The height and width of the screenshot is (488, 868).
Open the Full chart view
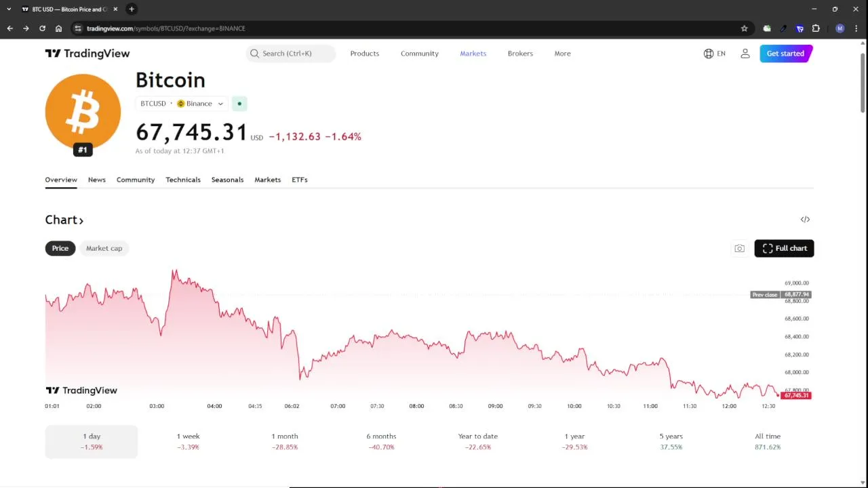click(784, 249)
